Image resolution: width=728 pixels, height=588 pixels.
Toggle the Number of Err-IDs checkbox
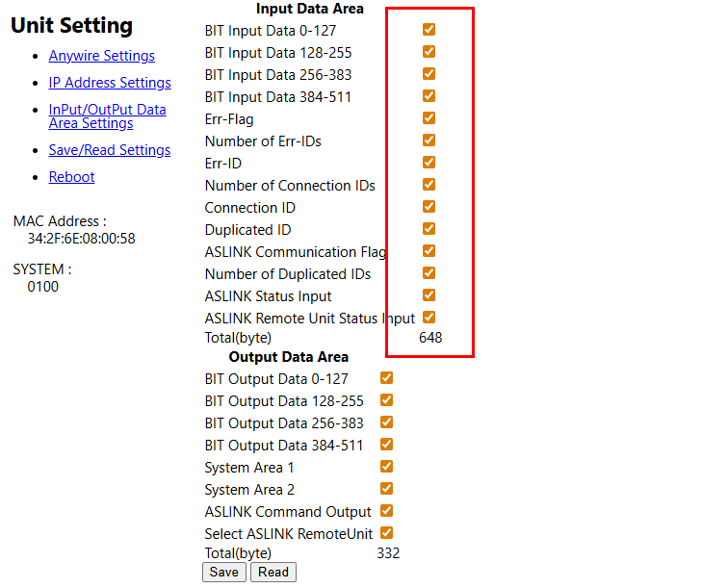coord(429,141)
